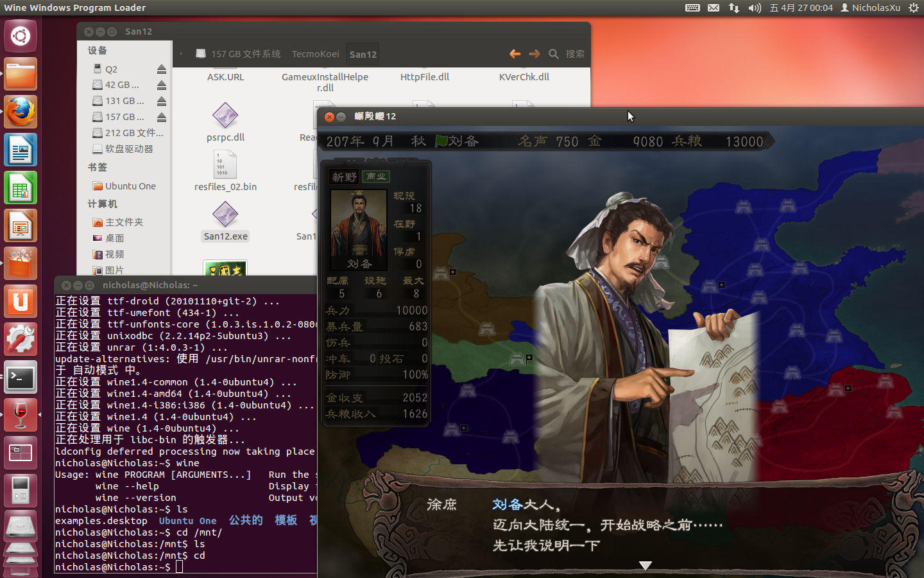Open LibreOffice Calc from the launcher

21,188
